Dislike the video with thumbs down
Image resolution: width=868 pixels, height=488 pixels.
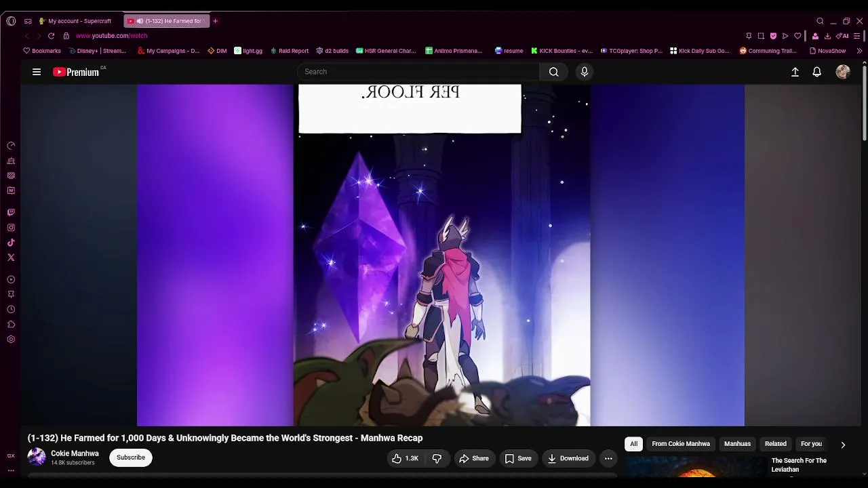(437, 459)
